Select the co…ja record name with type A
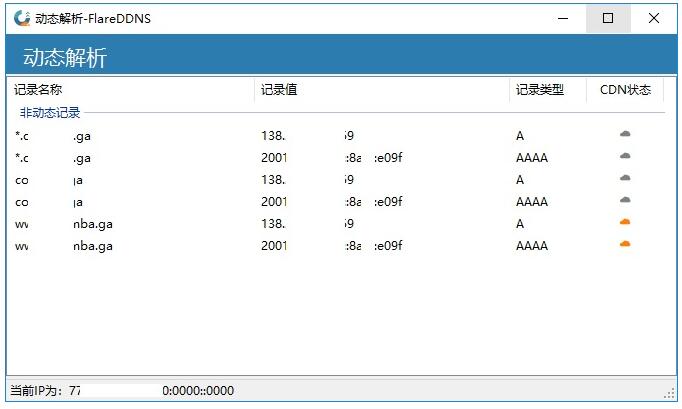682x409 pixels. [49, 180]
